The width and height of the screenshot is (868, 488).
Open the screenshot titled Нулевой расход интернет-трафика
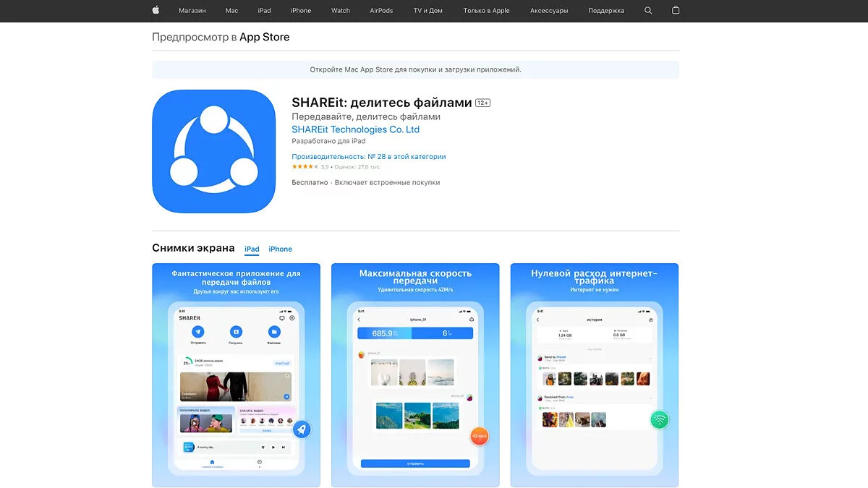595,374
